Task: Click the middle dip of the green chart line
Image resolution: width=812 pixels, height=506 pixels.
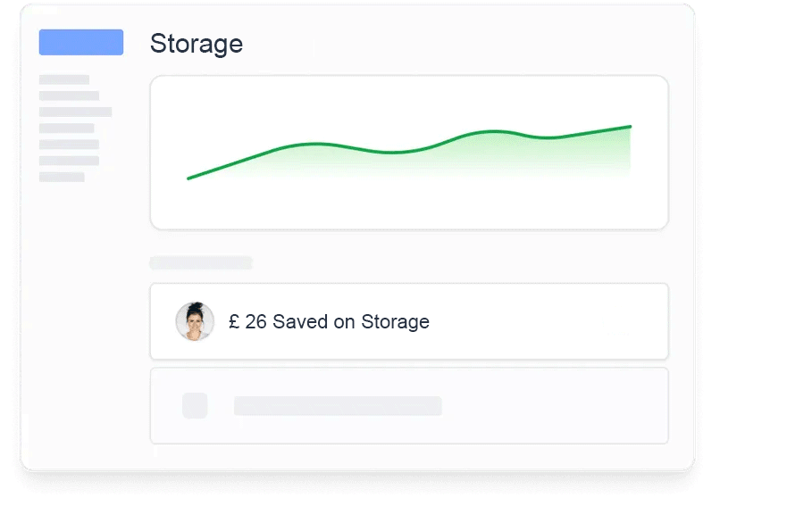Action: 393,153
